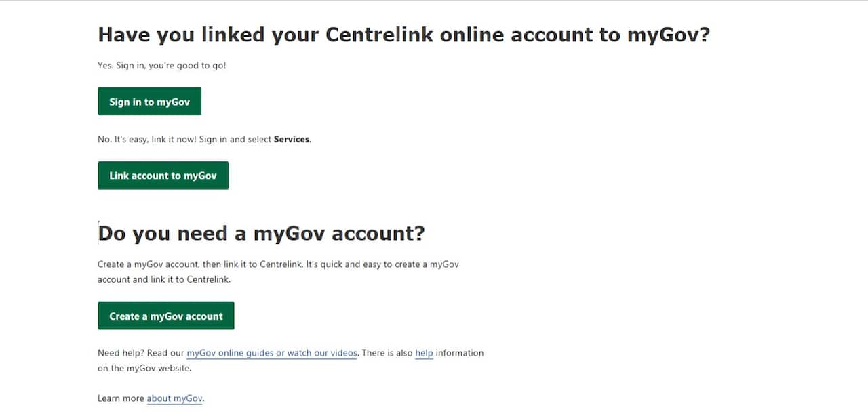Click the sentence starting with No. It's easy
Viewport: 868px width, 412px height.
coord(203,139)
